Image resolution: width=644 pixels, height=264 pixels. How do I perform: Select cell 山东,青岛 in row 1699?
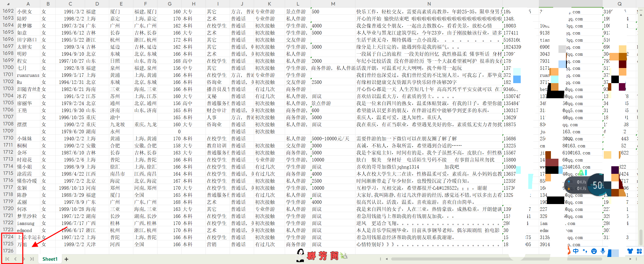point(145,61)
